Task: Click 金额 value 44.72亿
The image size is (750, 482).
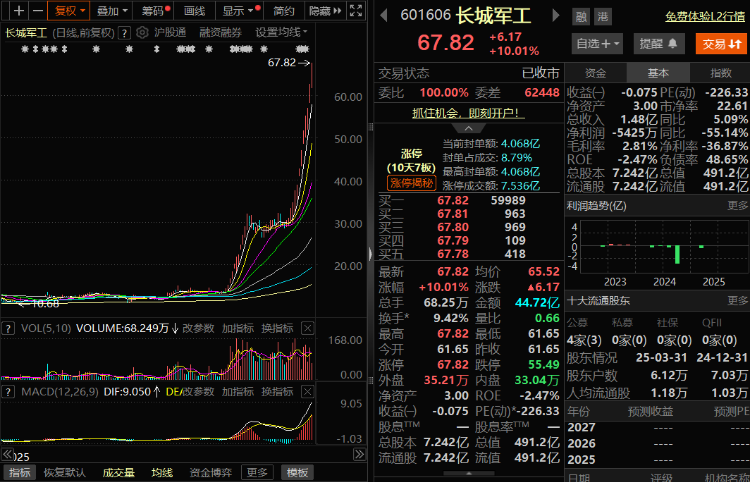Action: point(537,303)
